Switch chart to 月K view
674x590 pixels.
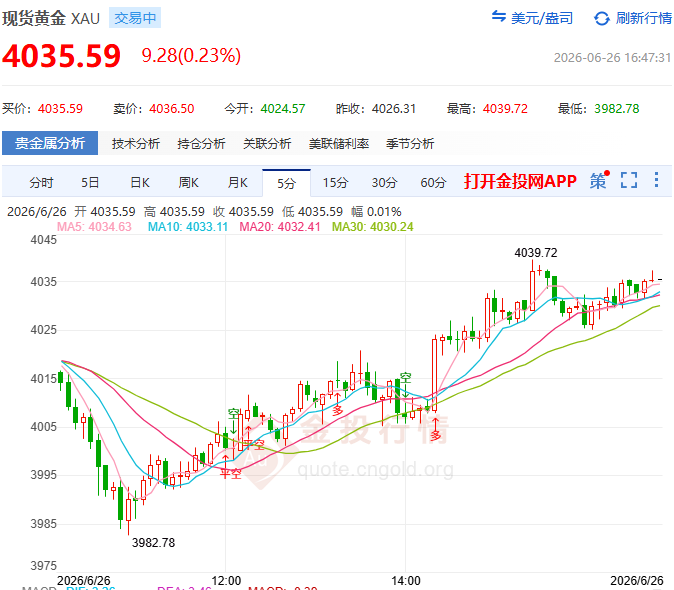[x=238, y=183]
